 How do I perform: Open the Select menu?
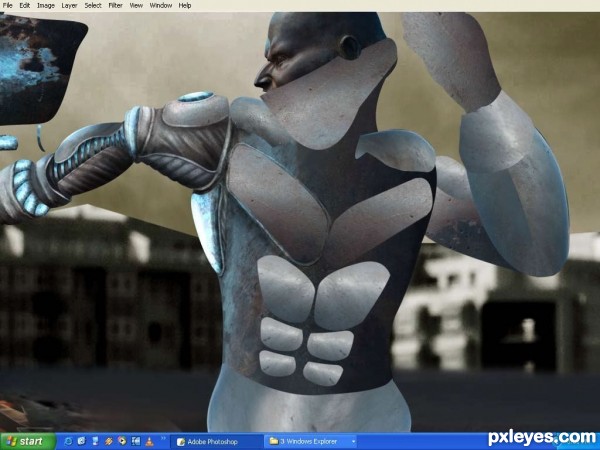tap(93, 5)
